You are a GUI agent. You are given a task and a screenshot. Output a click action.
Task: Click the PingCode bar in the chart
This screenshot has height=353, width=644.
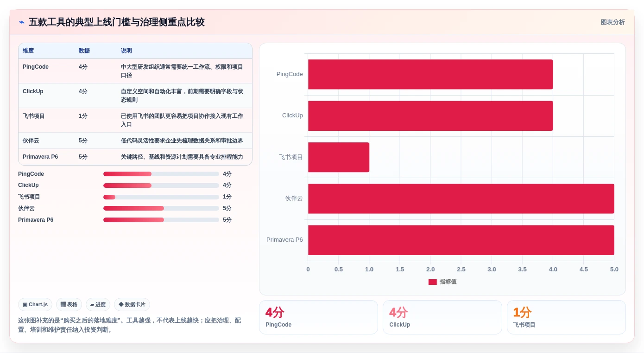click(x=430, y=74)
